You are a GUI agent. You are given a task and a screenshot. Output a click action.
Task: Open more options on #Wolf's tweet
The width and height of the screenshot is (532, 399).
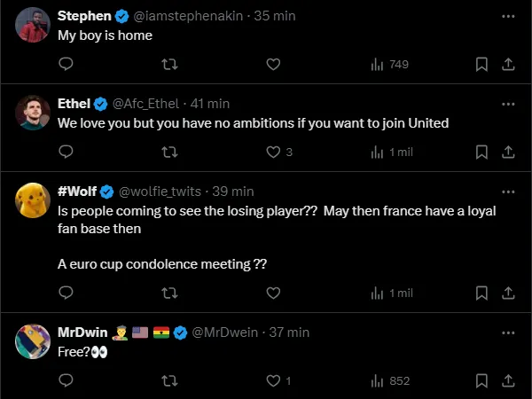point(508,192)
